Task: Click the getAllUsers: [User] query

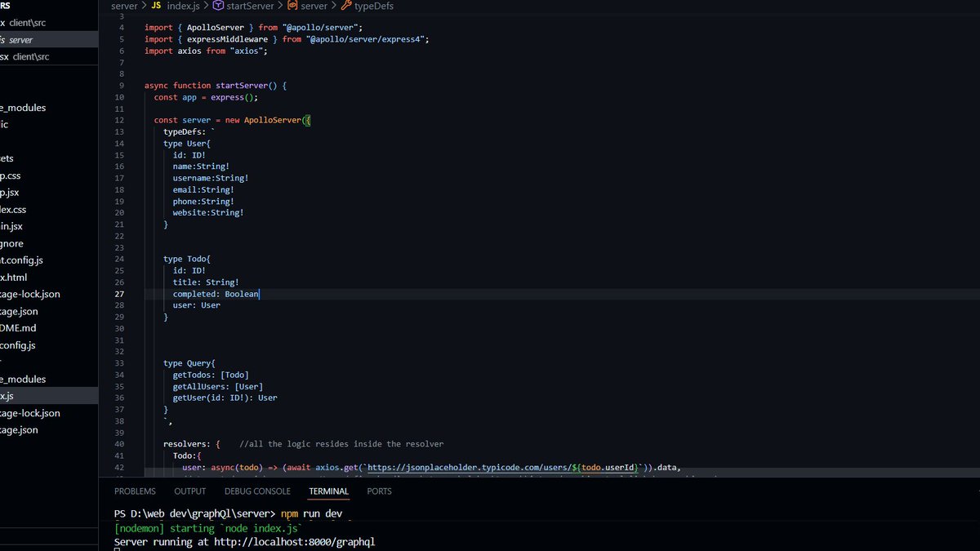Action: pyautogui.click(x=218, y=386)
